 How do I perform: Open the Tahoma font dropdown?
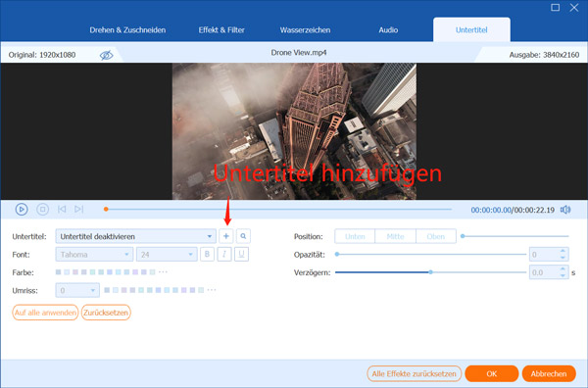coord(94,255)
